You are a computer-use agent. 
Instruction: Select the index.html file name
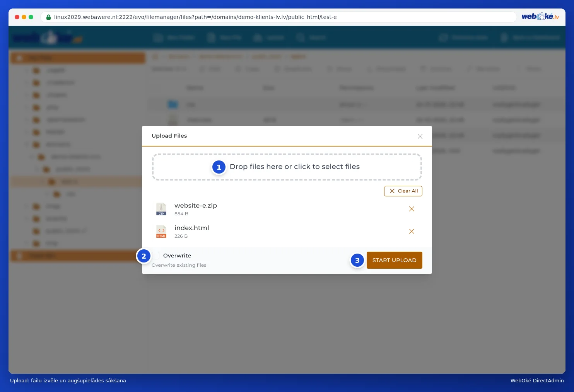192,228
